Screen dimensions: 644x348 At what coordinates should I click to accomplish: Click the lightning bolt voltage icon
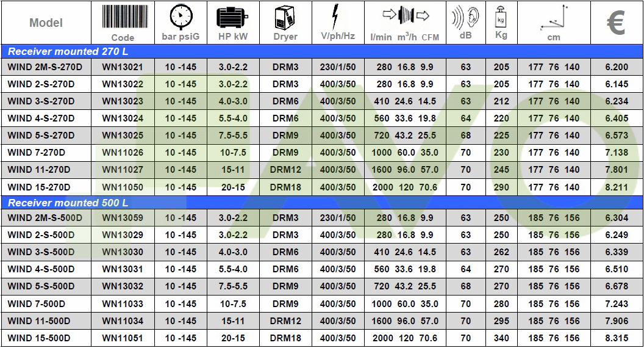click(337, 16)
